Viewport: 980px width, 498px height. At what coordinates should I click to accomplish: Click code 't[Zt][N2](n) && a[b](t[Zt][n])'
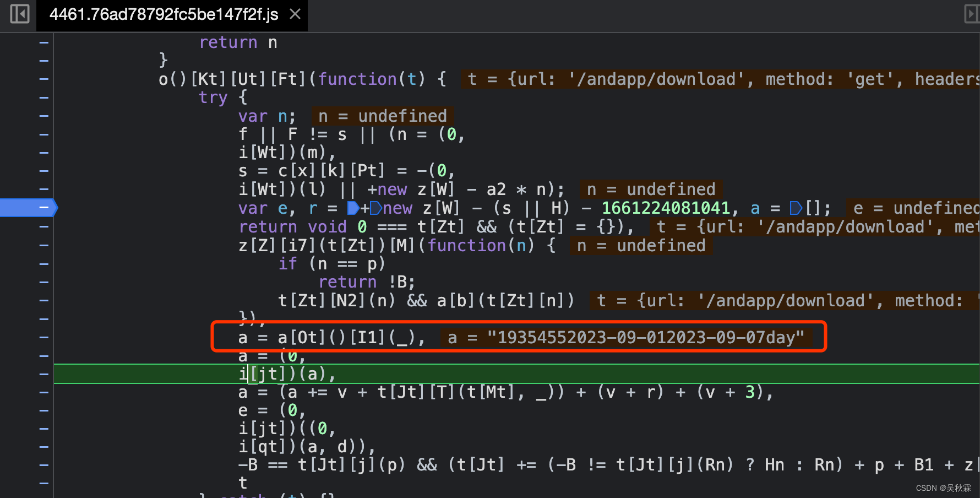(x=427, y=300)
